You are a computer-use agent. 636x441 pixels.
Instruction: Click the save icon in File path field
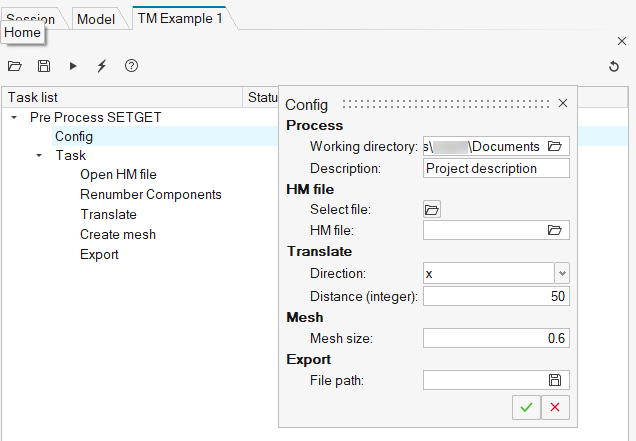click(555, 380)
